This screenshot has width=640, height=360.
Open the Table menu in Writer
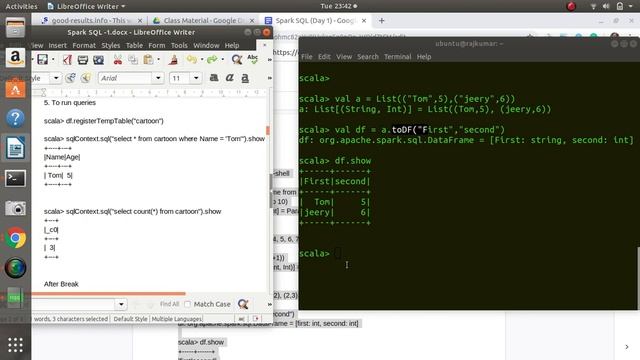click(x=134, y=45)
